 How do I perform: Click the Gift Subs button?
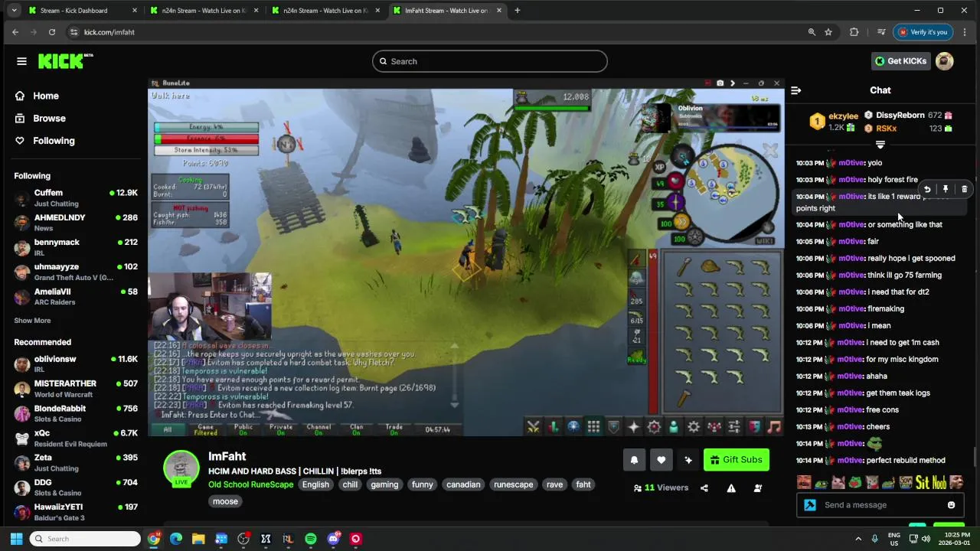[x=736, y=460]
